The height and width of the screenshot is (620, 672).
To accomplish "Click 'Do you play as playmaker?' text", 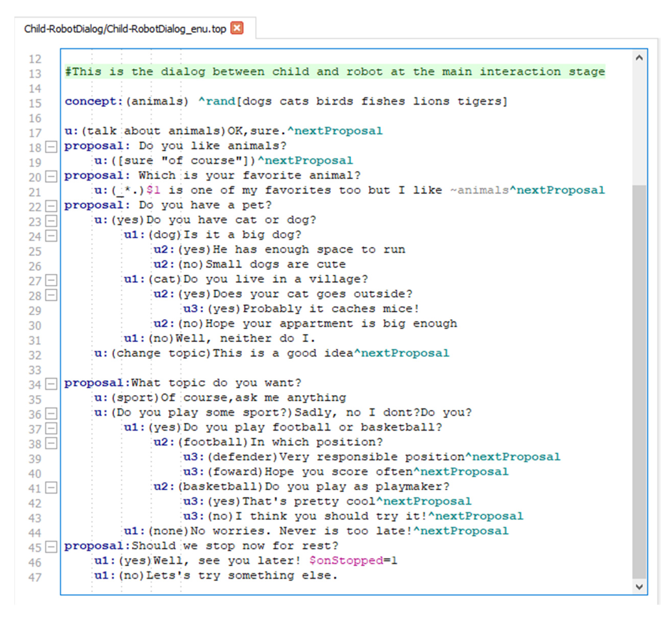I will [x=357, y=486].
